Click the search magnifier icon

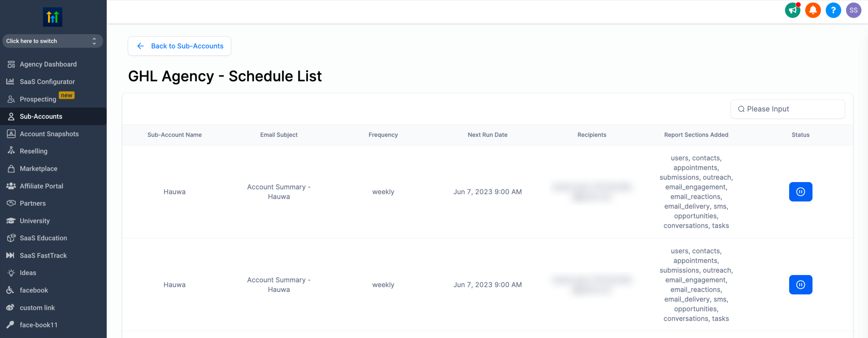click(x=741, y=109)
